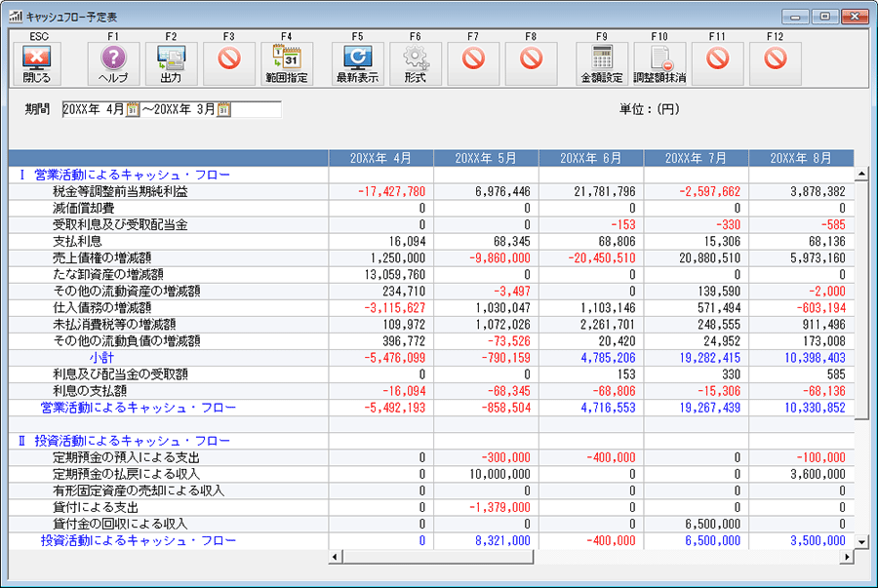
Task: Select Ⅰ 営業活動によるキャッシュ・フロー section heading
Action: click(x=124, y=176)
